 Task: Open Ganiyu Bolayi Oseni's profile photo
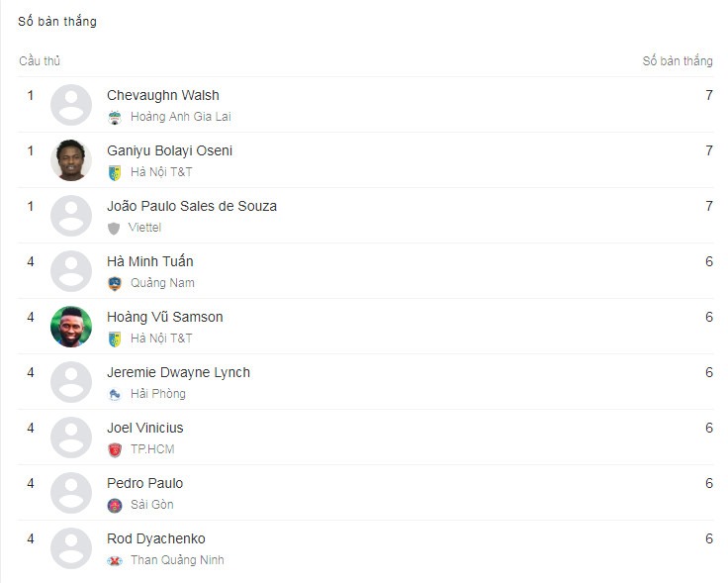pyautogui.click(x=71, y=160)
